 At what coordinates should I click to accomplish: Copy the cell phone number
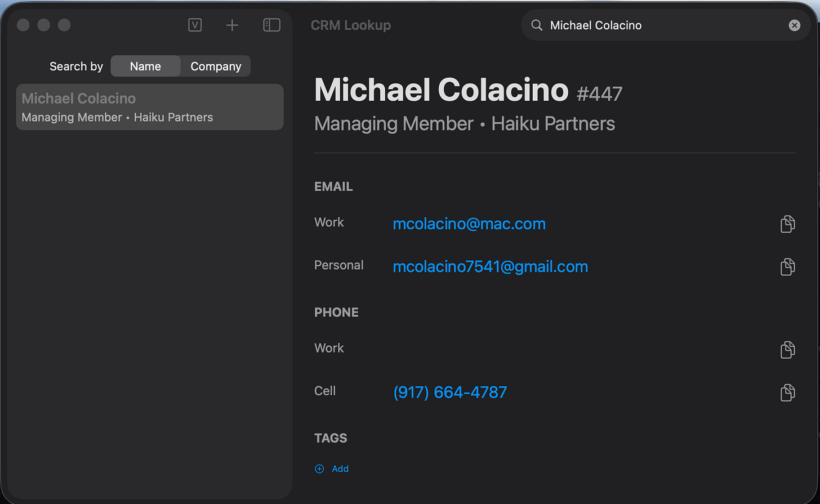[x=787, y=392]
